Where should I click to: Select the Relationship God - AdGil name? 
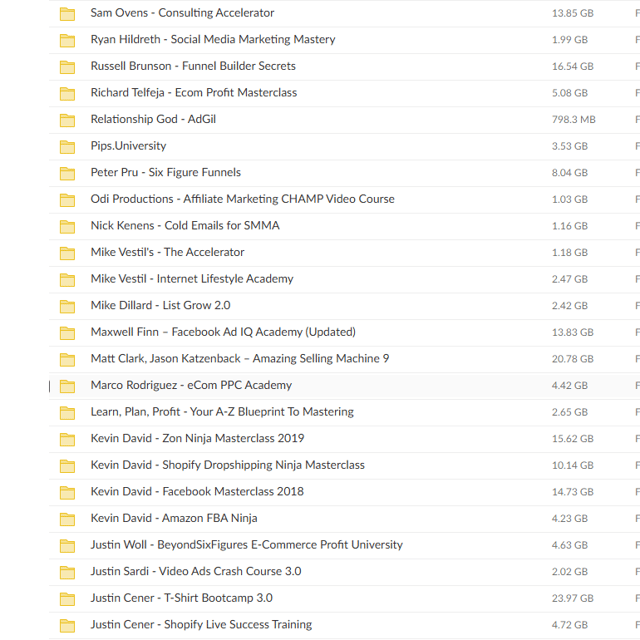coord(153,119)
